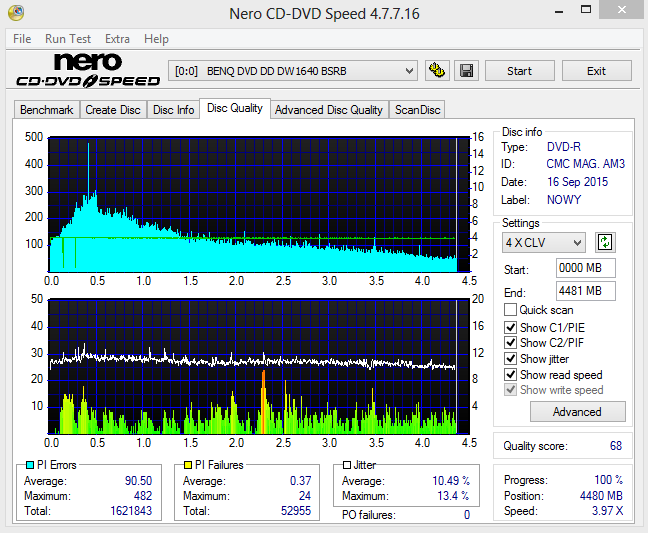Click the PI Failures and jitter lower graph
This screenshot has height=533, width=648.
(259, 366)
